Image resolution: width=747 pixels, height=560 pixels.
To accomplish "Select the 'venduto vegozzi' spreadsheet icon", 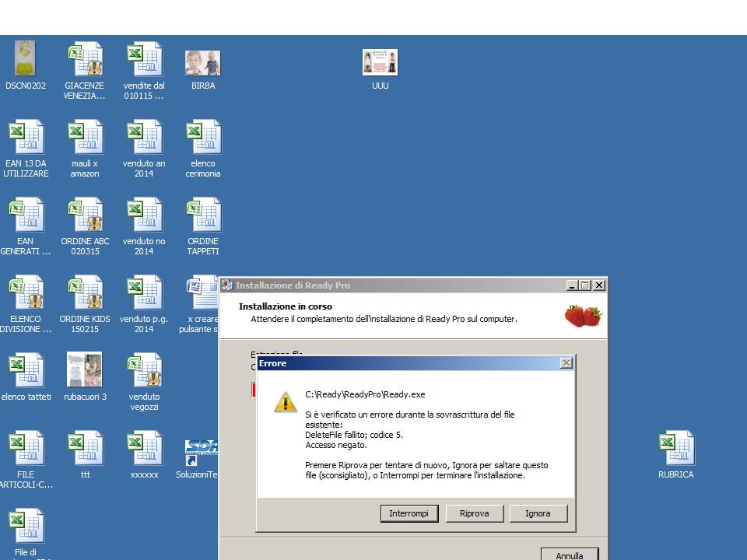I will coord(145,370).
